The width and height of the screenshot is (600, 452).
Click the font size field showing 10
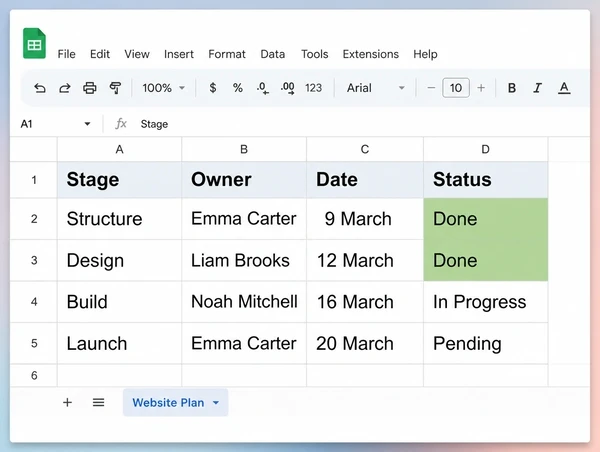point(456,88)
